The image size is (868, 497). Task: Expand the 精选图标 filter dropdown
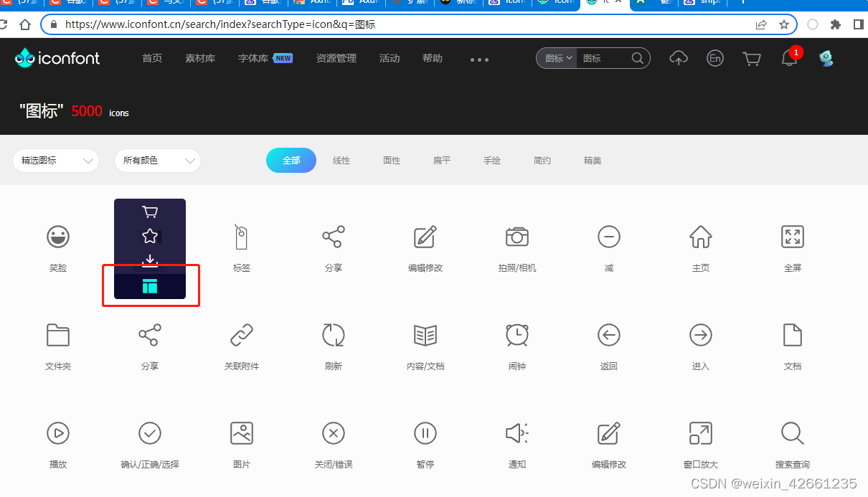point(55,161)
